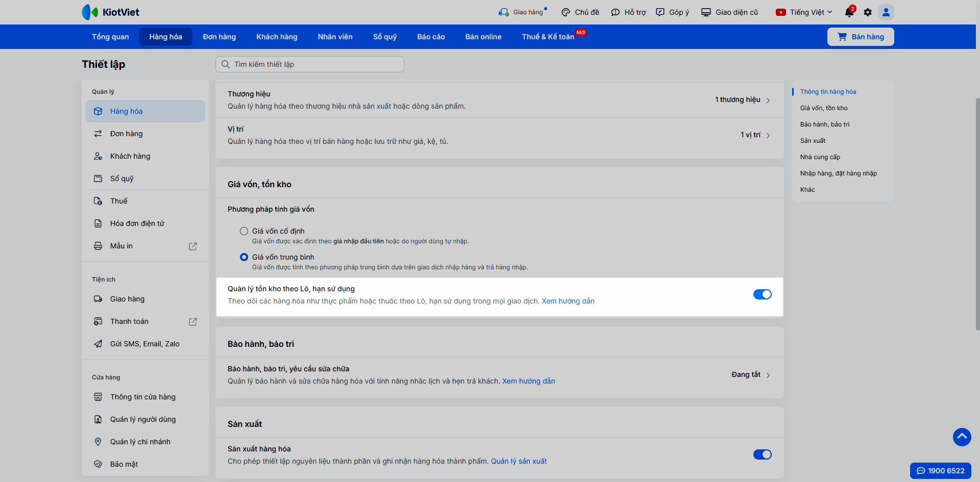This screenshot has height=482, width=980.
Task: Toggle Quản lý tồn kho theo Lô switch
Action: pos(763,294)
